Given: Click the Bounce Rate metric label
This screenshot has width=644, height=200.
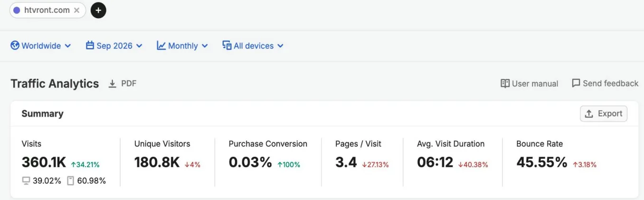Looking at the screenshot, I should coord(540,144).
